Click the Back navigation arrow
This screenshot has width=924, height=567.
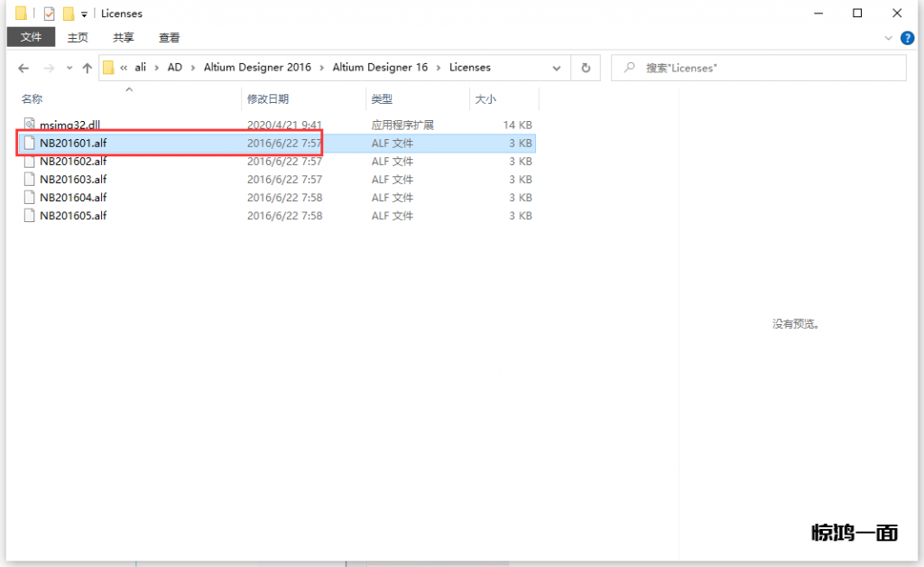tap(23, 68)
